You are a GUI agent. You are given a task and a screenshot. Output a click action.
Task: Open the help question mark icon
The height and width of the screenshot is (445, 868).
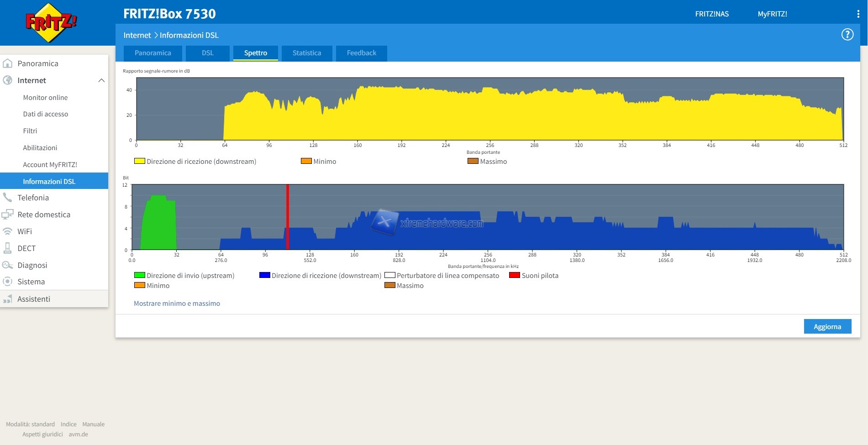coord(847,35)
